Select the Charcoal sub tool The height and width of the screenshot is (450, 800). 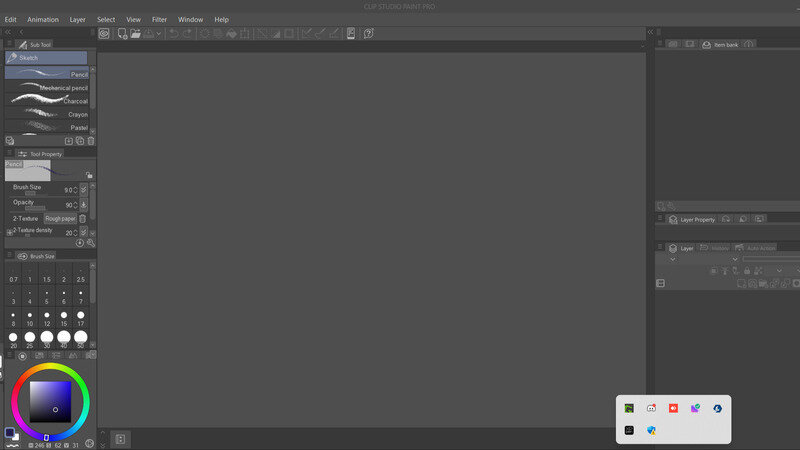[x=48, y=101]
